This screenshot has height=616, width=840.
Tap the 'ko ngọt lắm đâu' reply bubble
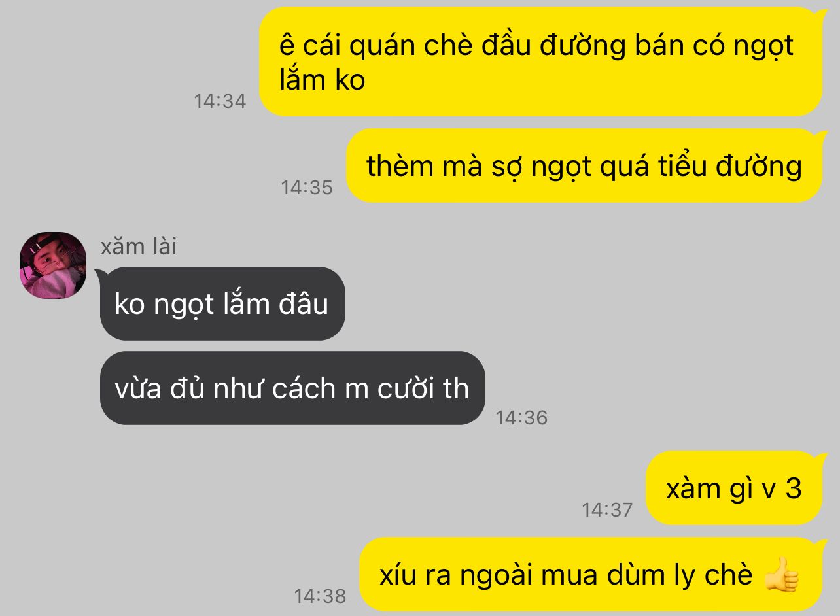(222, 303)
